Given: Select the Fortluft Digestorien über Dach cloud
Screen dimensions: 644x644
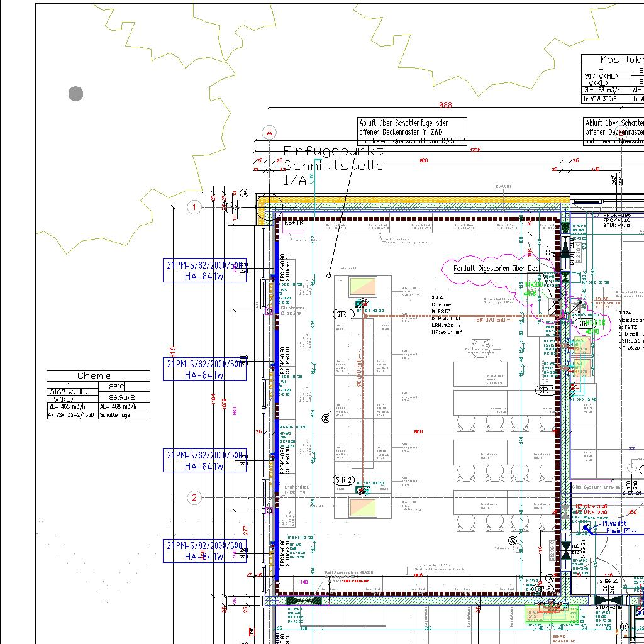Looking at the screenshot, I should (497, 269).
